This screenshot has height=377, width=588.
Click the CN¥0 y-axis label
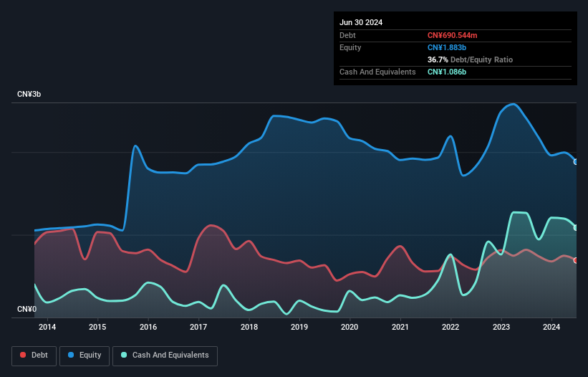tap(27, 309)
